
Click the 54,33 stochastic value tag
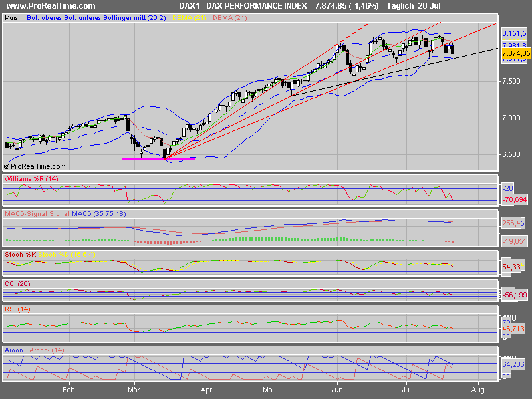click(511, 267)
